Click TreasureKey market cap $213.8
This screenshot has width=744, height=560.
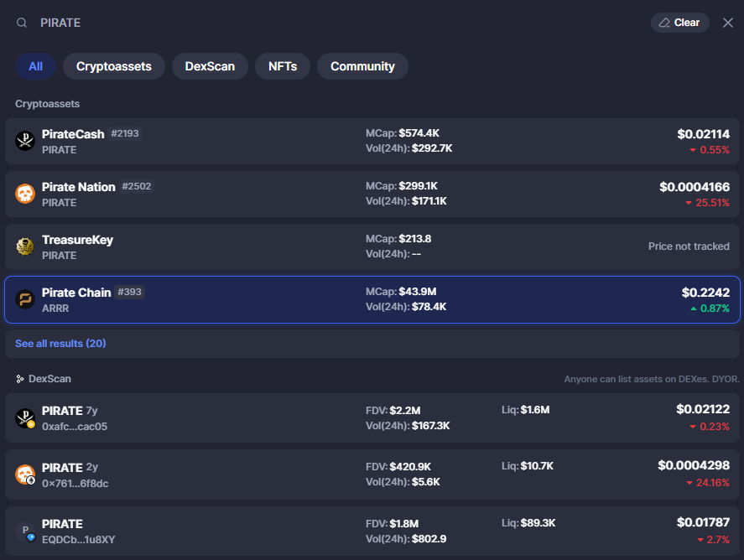[414, 239]
